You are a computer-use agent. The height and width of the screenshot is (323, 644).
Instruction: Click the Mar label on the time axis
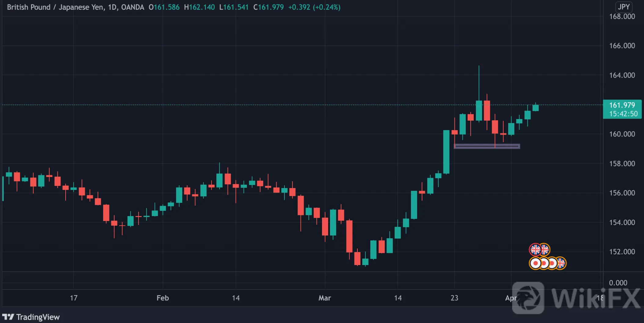(x=325, y=298)
